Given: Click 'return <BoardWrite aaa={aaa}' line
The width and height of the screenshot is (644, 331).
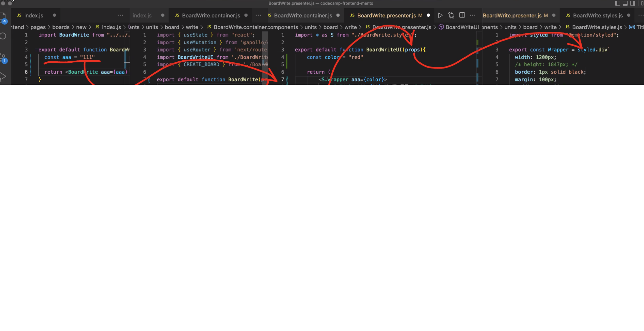Looking at the screenshot, I should [x=86, y=72].
